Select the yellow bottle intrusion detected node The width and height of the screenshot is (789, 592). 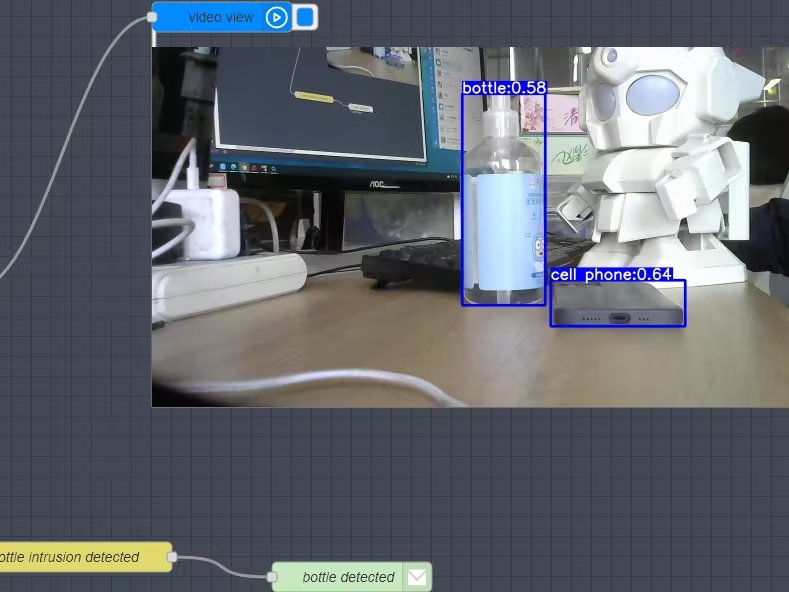(80, 557)
